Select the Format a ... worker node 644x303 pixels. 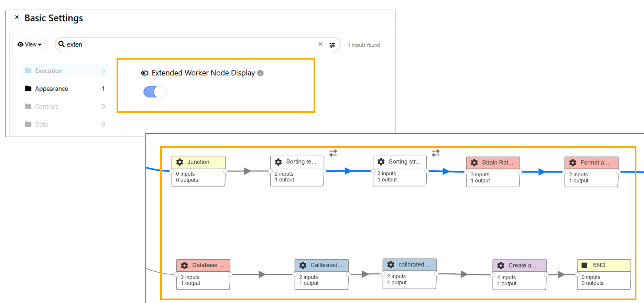(x=591, y=163)
